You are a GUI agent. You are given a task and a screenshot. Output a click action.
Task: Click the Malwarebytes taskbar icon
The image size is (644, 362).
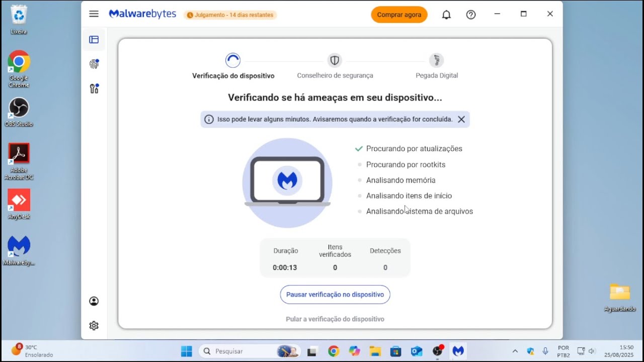[458, 351]
